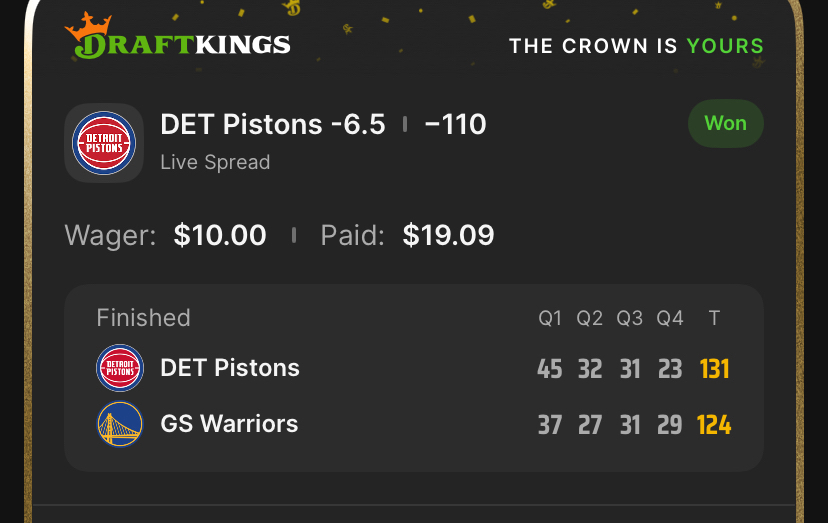Viewport: 828px width, 523px height.
Task: Click the DraftKings crown logo
Action: point(88,30)
